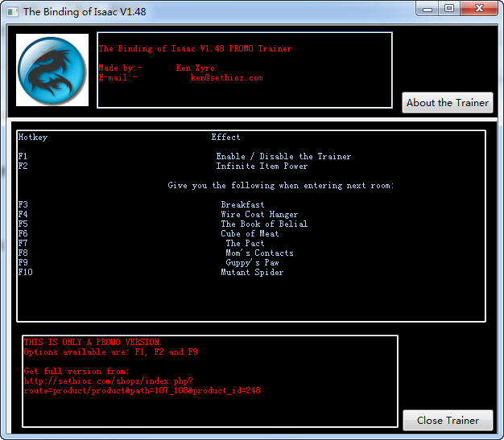Click the F10 hotkey label
504x440 pixels.
coord(26,272)
